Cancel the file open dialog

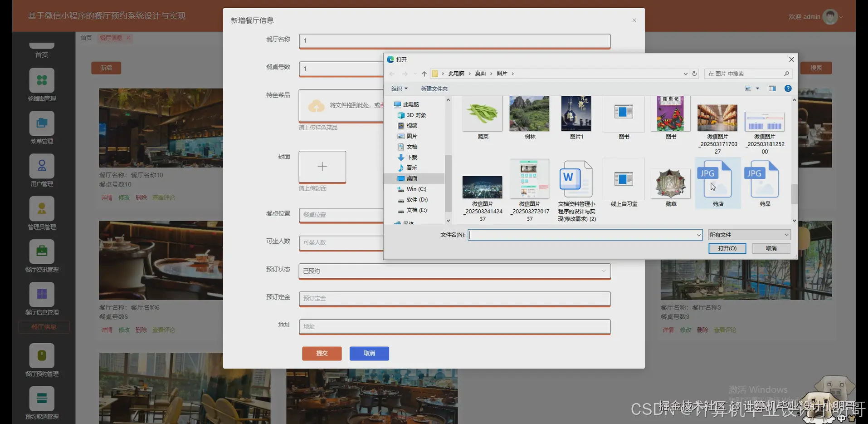point(771,248)
